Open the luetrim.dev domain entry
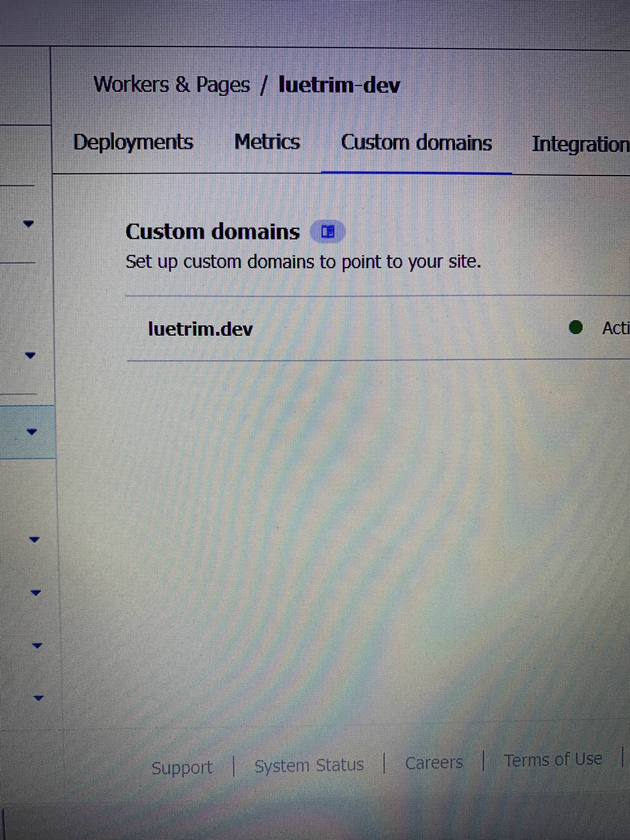This screenshot has width=630, height=840. point(200,329)
